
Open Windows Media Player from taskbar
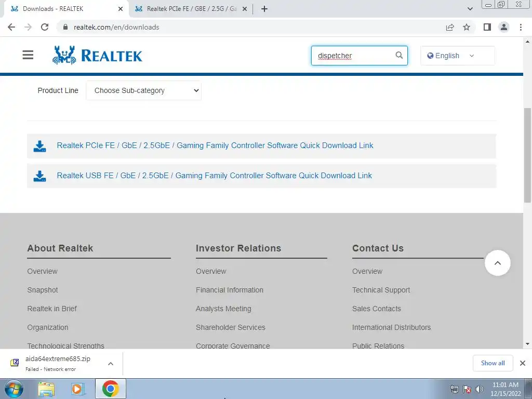click(x=78, y=389)
